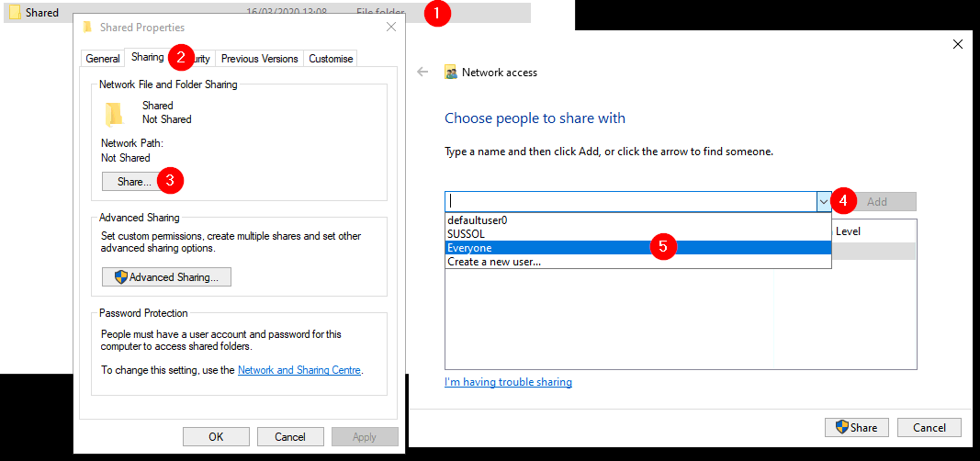Viewport: 980px width, 461px height.
Task: Open the General tab
Action: tap(103, 59)
